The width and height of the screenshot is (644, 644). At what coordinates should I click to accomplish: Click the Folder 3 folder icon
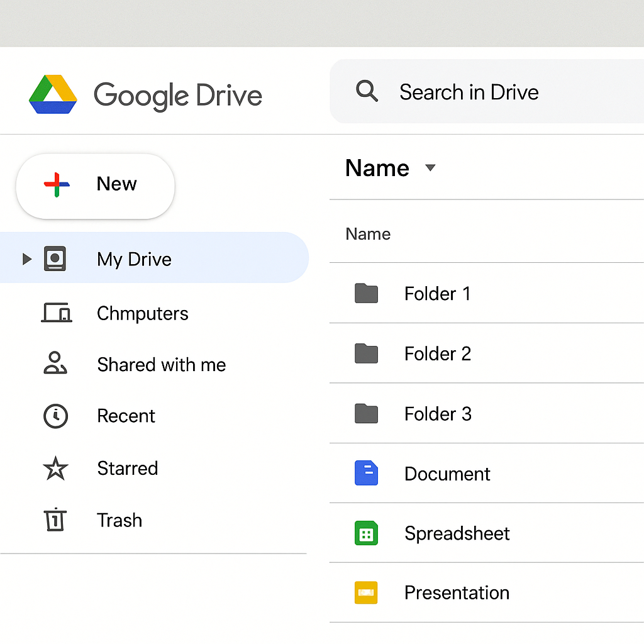coord(367,413)
